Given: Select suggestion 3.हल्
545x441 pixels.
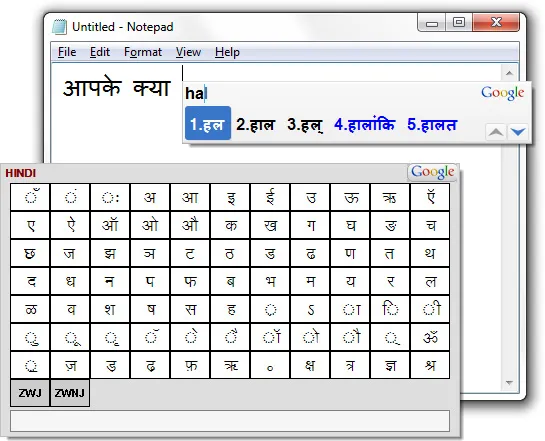Looking at the screenshot, I should coord(305,124).
